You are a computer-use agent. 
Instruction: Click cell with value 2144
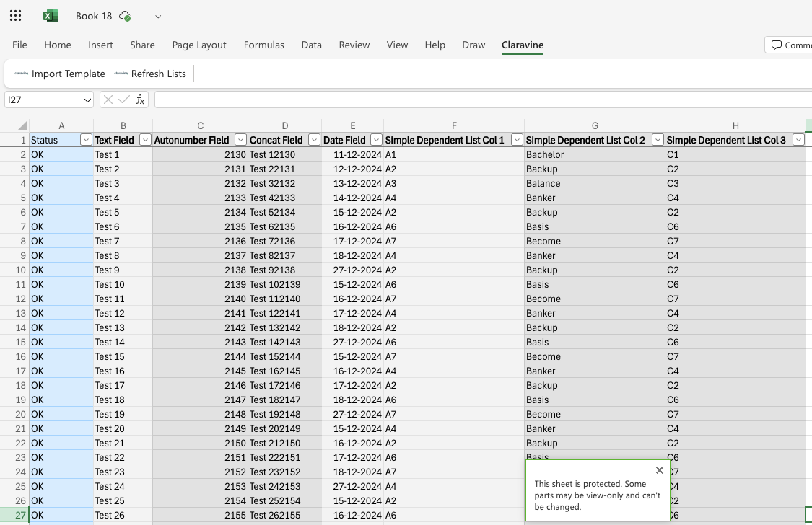200,356
